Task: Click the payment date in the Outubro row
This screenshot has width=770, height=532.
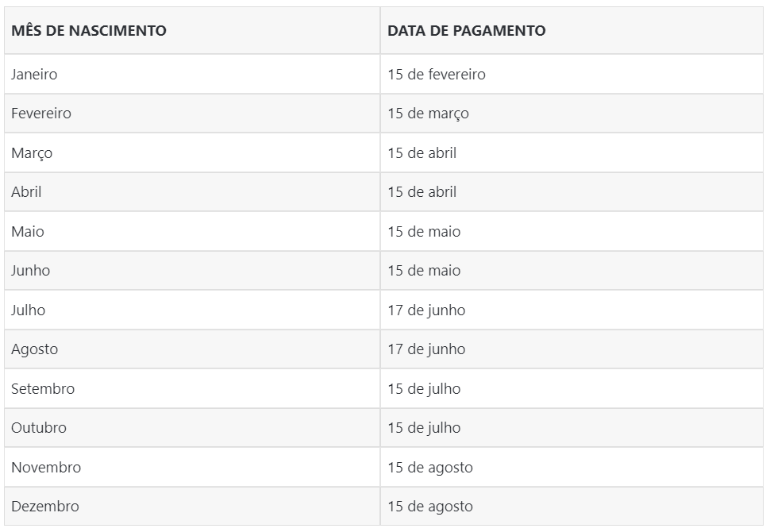Action: click(424, 428)
